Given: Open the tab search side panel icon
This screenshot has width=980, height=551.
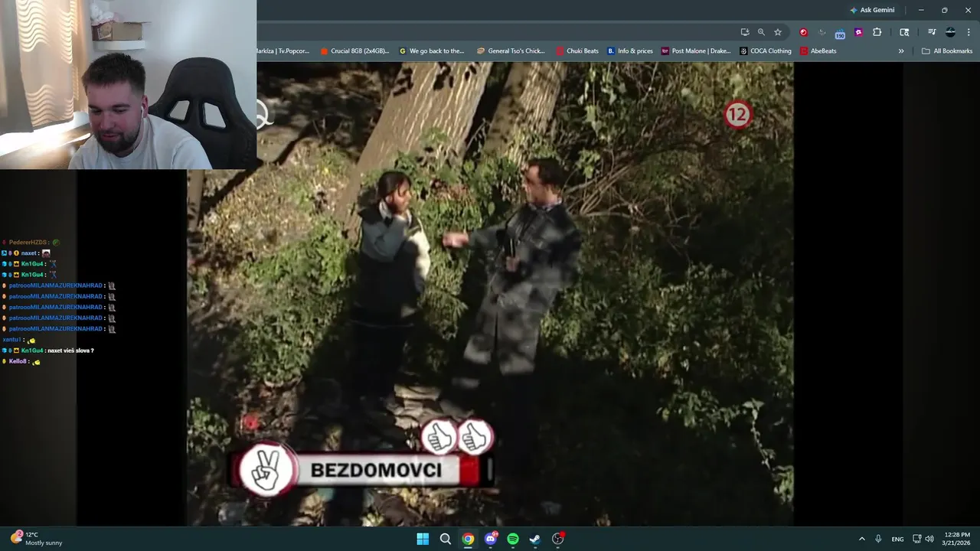Looking at the screenshot, I should pyautogui.click(x=904, y=32).
